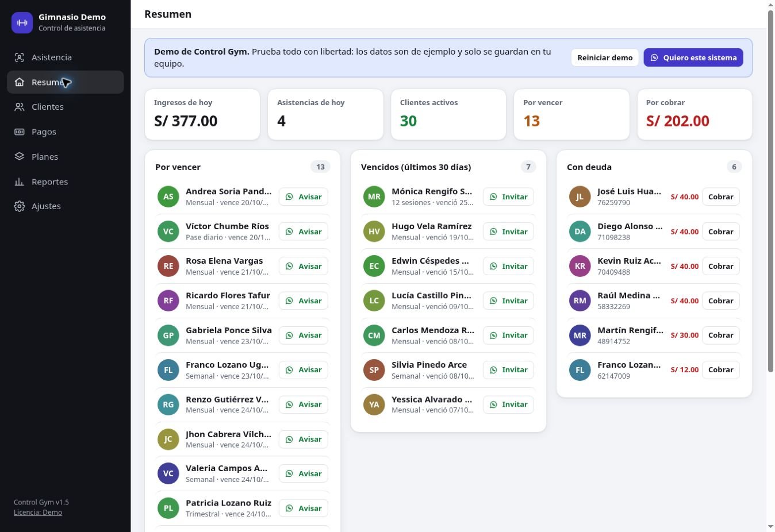Image resolution: width=775 pixels, height=532 pixels.
Task: Click the Clientes activos 30 card
Action: click(x=448, y=114)
